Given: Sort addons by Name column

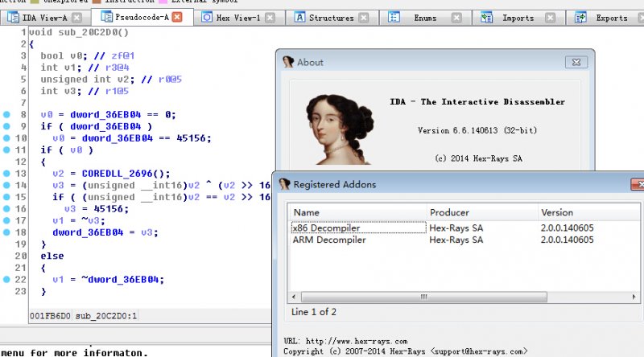Looking at the screenshot, I should pyautogui.click(x=357, y=212).
